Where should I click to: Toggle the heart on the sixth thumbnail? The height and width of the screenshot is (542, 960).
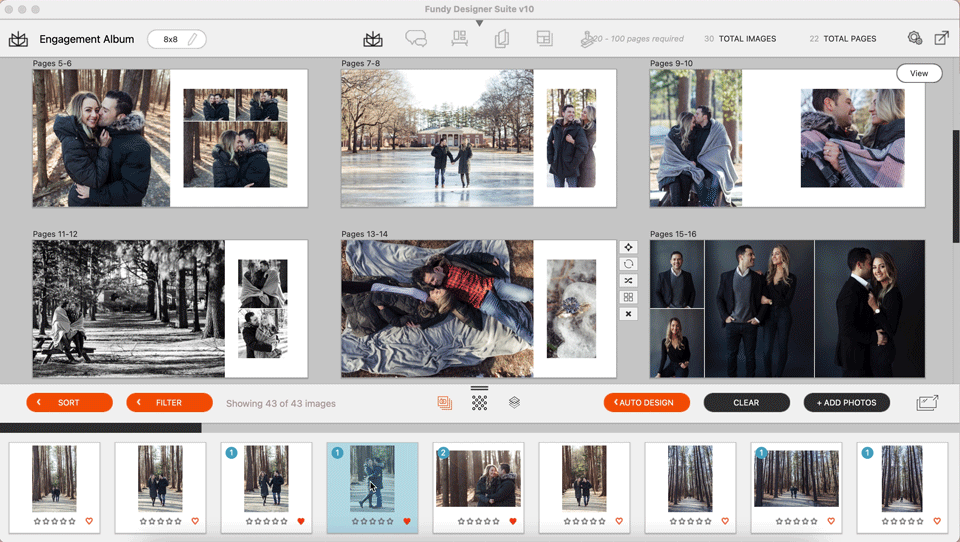619,521
